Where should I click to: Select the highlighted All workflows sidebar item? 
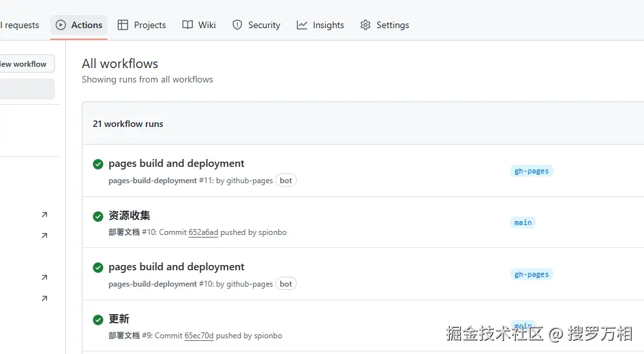26,89
